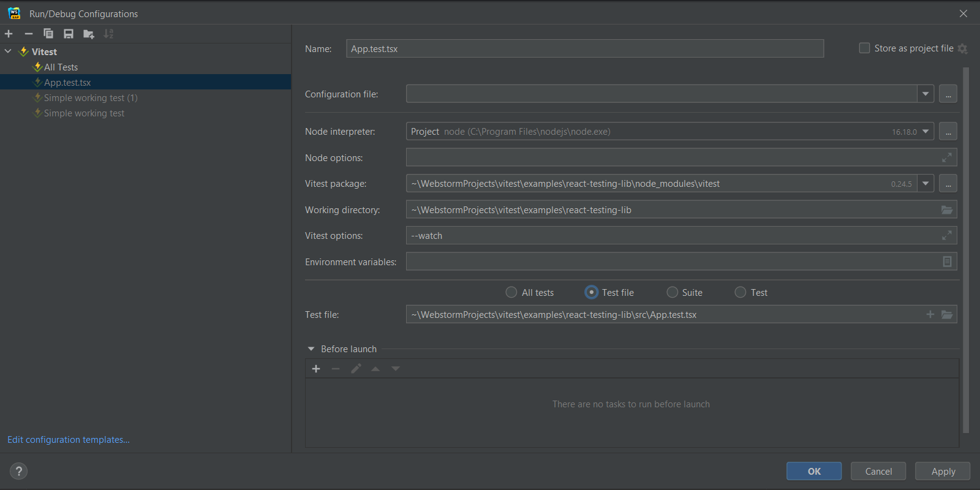Select the All tests radio option
Image resolution: width=980 pixels, height=490 pixels.
point(511,292)
